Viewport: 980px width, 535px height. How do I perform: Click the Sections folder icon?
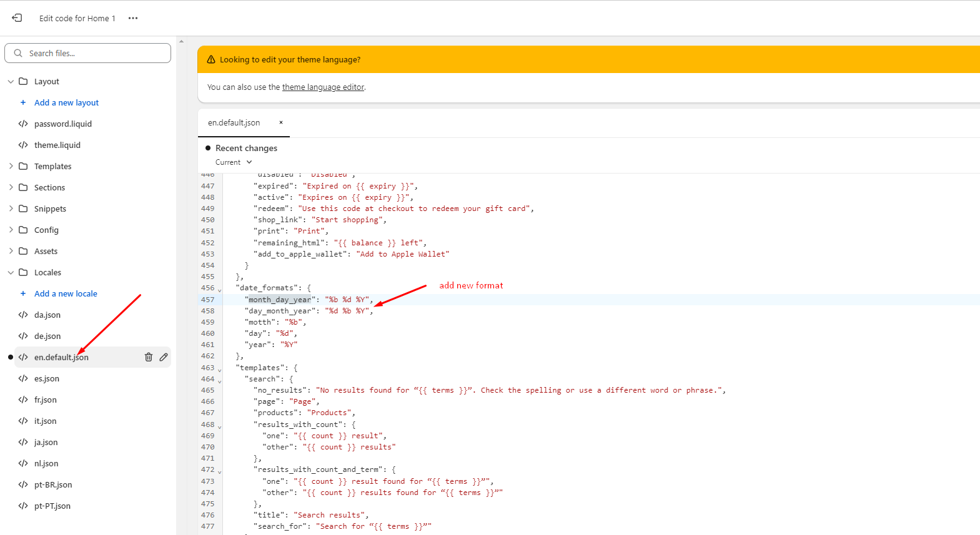[x=23, y=187]
